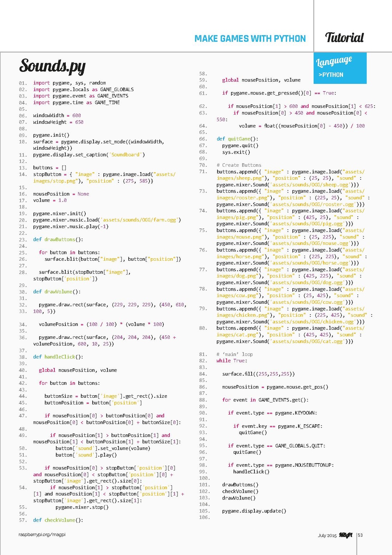
Task: Click the 'windowWidth = 600' line
Action: (x=57, y=116)
